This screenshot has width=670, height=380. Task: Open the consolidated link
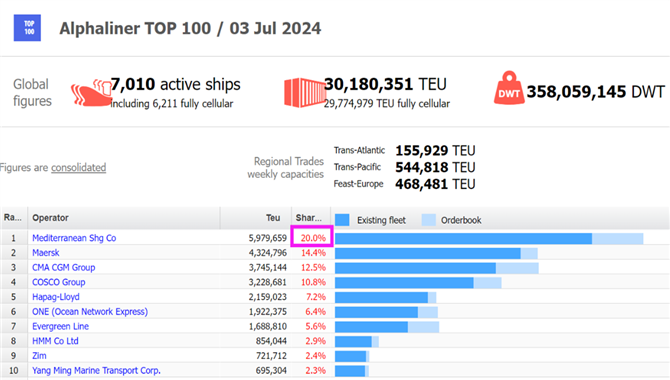[x=79, y=168]
